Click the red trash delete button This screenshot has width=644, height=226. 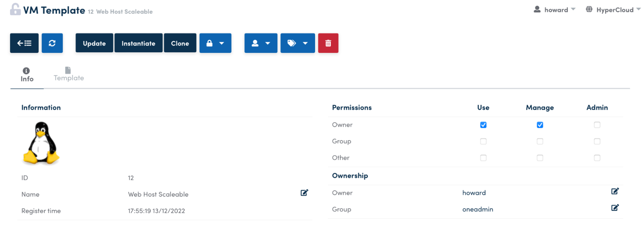point(328,43)
